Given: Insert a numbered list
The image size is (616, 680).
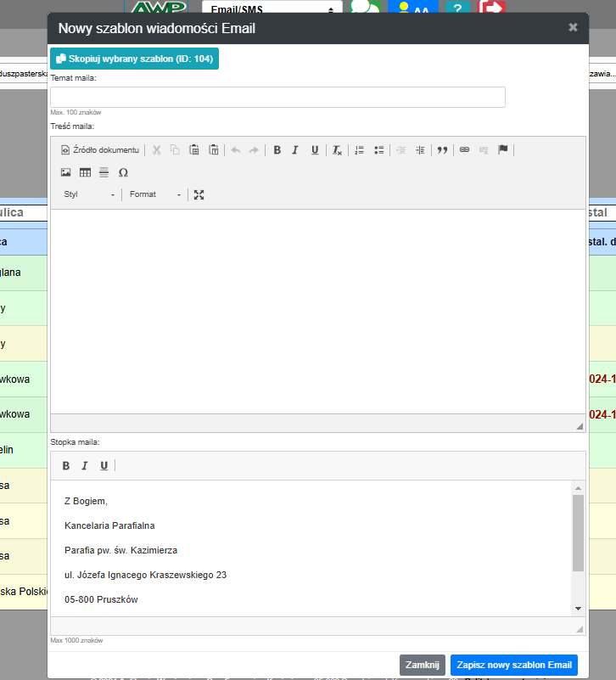Looking at the screenshot, I should (x=359, y=150).
